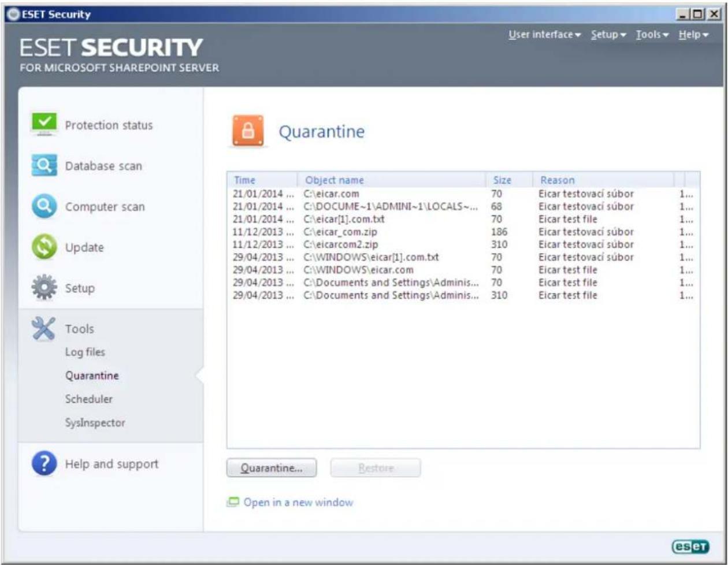728x565 pixels.
Task: Select the C:\eicarcom2.zip row
Action: coord(463,245)
